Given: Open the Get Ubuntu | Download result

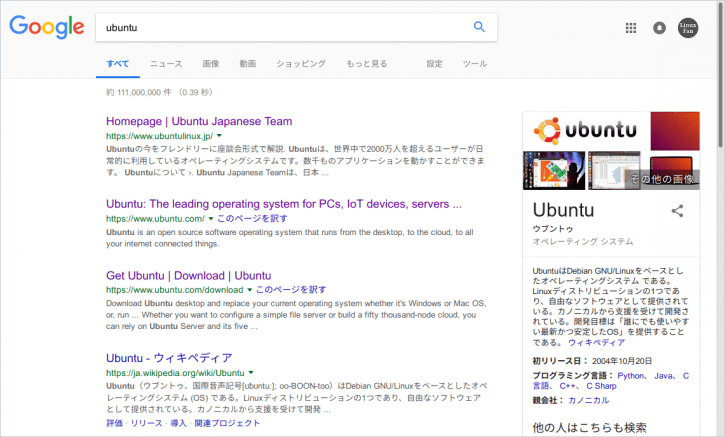Looking at the screenshot, I should point(189,276).
